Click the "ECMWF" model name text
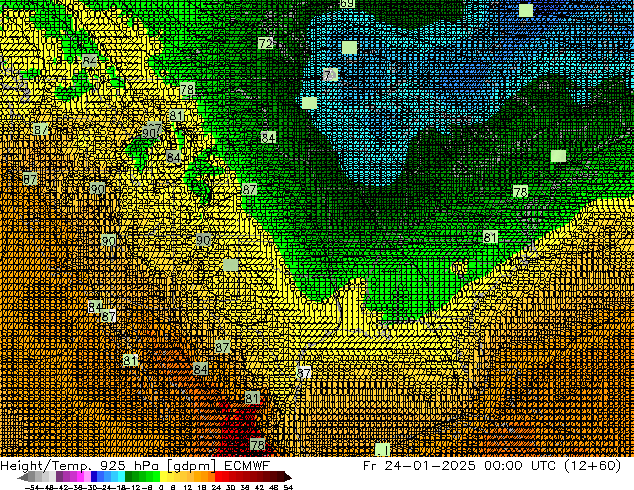The width and height of the screenshot is (634, 490). (x=247, y=466)
